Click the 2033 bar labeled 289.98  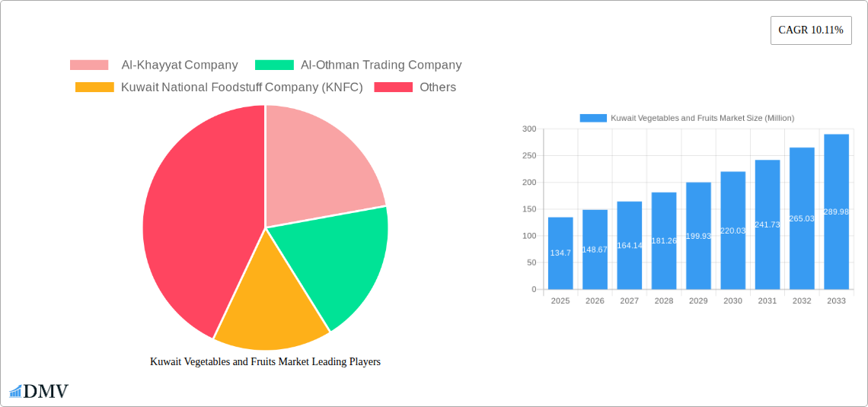pos(837,211)
